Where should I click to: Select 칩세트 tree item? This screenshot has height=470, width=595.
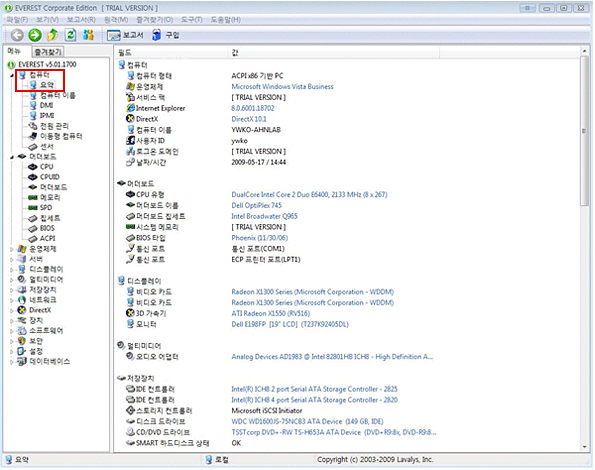pyautogui.click(x=50, y=218)
